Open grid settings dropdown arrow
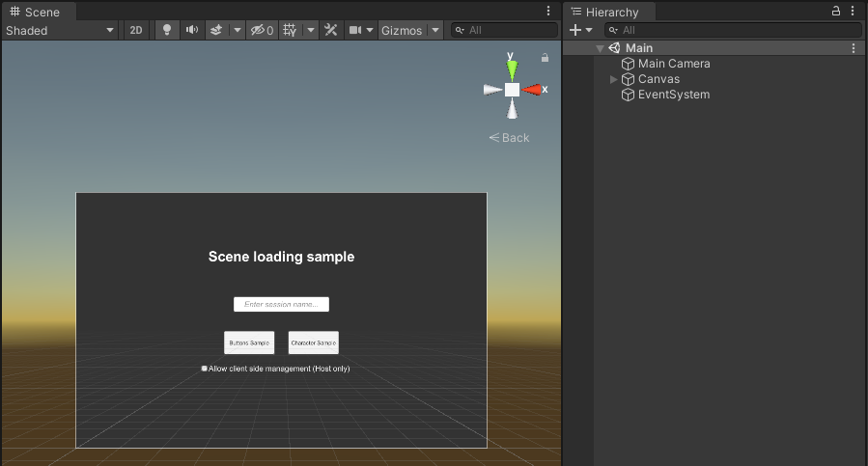Screen dimensions: 868x466 click(x=311, y=31)
